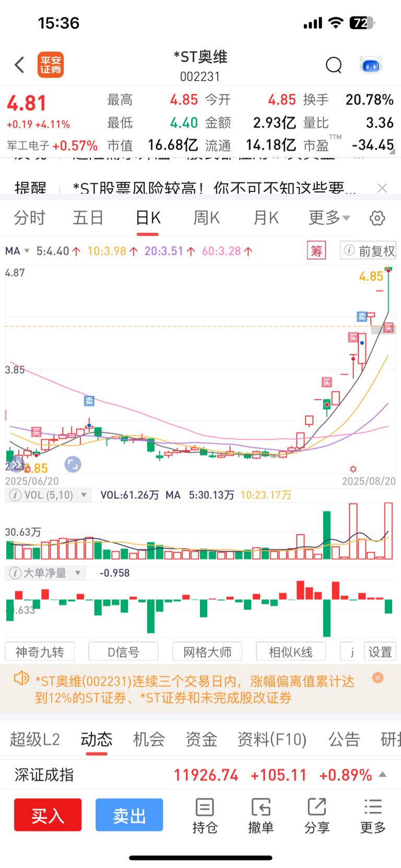Open the search magnifier icon
Viewport: 401px width, 868px height.
point(334,65)
